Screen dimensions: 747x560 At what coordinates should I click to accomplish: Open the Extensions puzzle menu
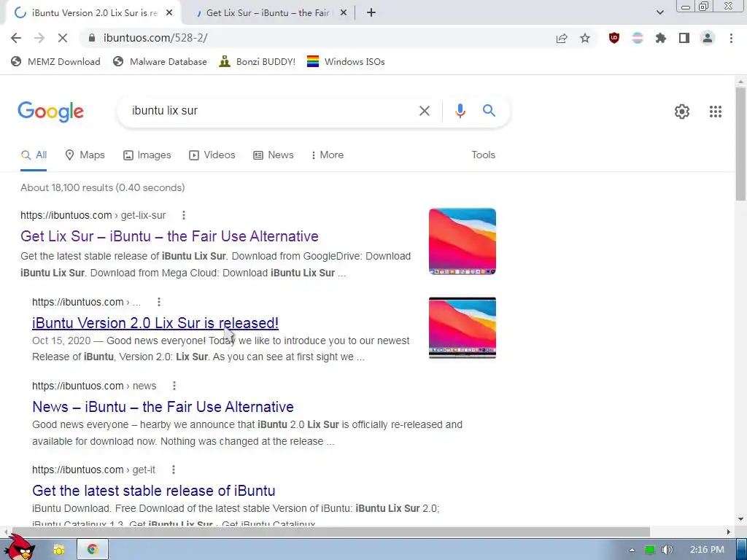[x=661, y=38]
